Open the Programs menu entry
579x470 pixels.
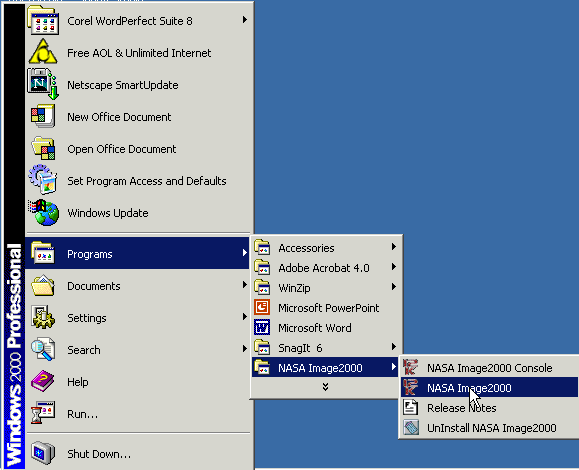click(x=137, y=253)
